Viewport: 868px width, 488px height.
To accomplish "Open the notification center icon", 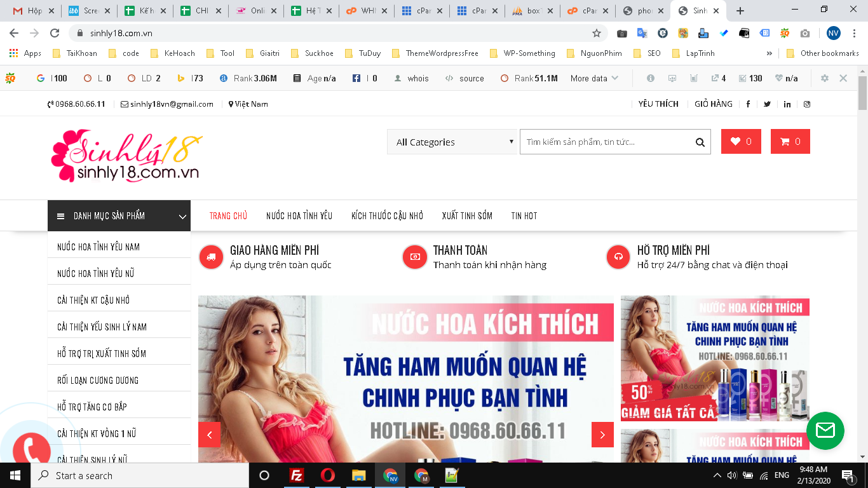I will [847, 475].
